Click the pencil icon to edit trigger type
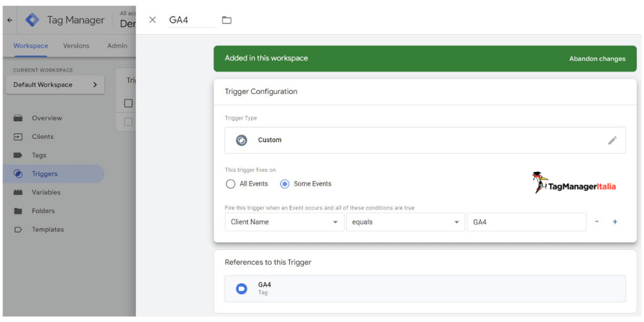The image size is (644, 322). pyautogui.click(x=612, y=140)
